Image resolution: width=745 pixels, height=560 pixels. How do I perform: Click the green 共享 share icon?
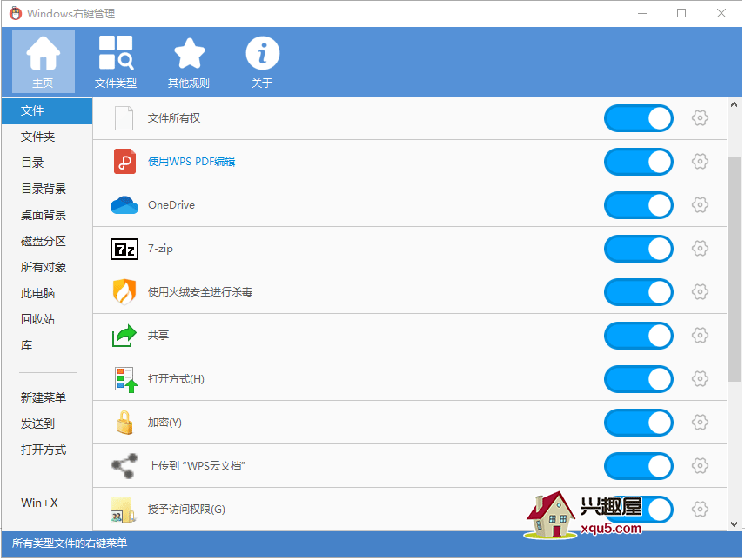(x=124, y=336)
